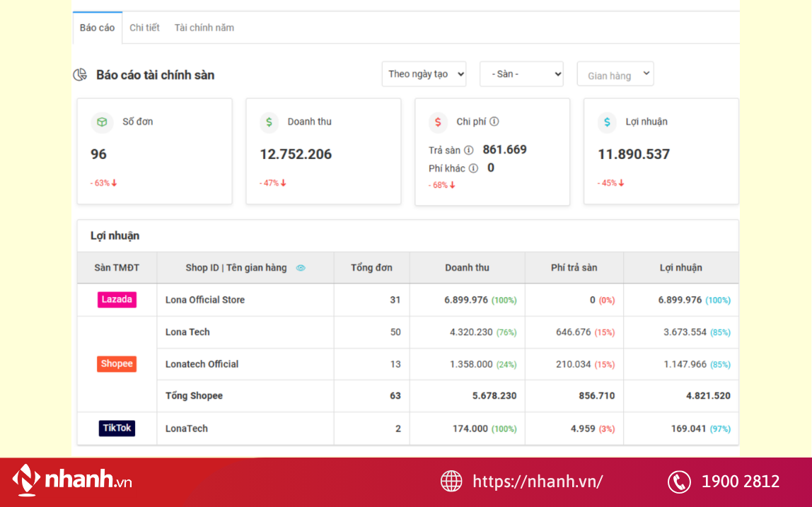Screen dimensions: 812x507
Task: Click the globe icon in footer
Action: pos(451,481)
